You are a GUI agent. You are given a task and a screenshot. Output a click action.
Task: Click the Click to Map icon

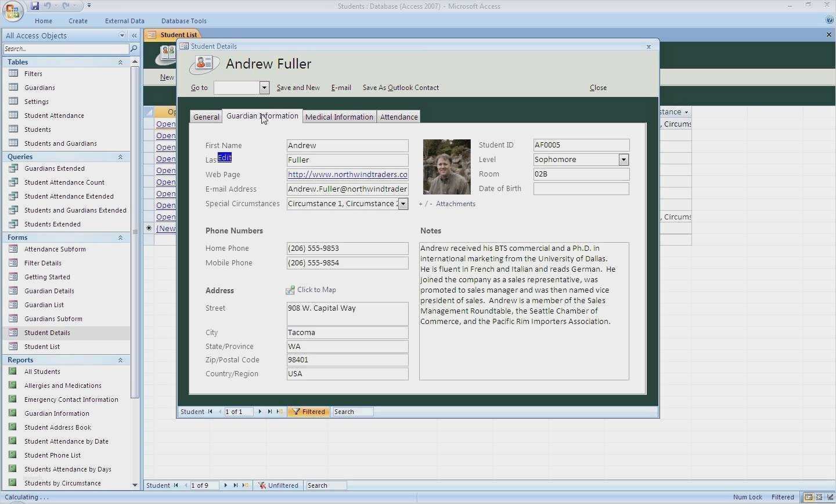coord(290,290)
